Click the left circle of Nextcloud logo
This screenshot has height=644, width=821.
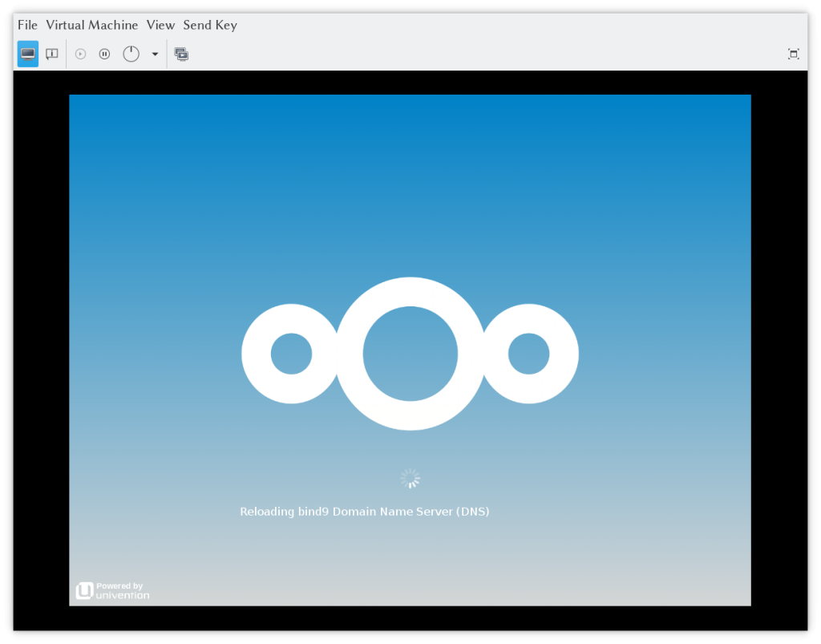[291, 354]
